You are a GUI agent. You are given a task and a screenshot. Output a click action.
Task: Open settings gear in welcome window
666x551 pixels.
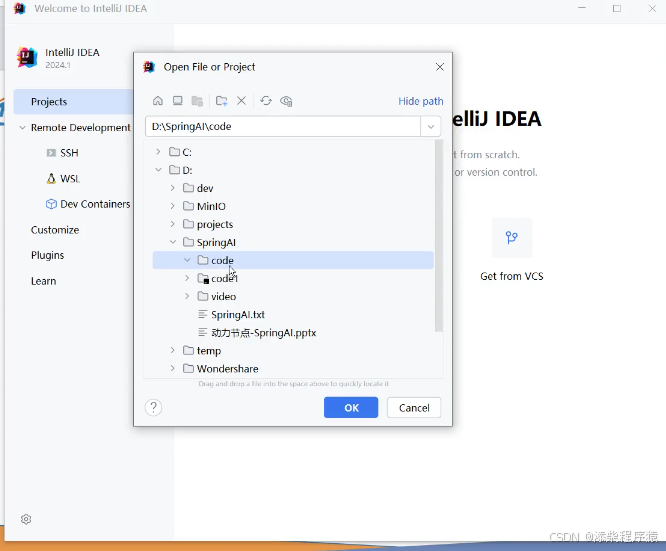click(x=26, y=519)
